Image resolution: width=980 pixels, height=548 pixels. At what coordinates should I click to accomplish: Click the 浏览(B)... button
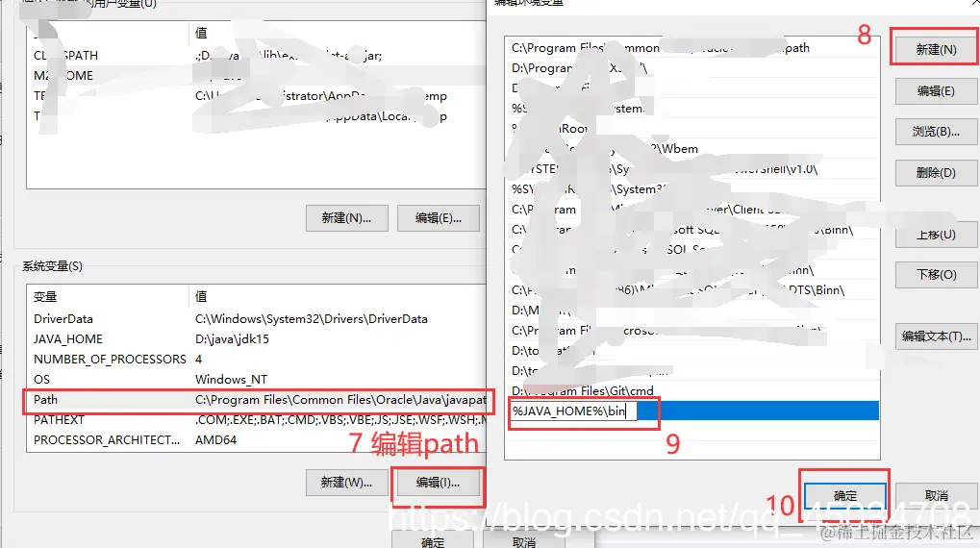(x=936, y=132)
